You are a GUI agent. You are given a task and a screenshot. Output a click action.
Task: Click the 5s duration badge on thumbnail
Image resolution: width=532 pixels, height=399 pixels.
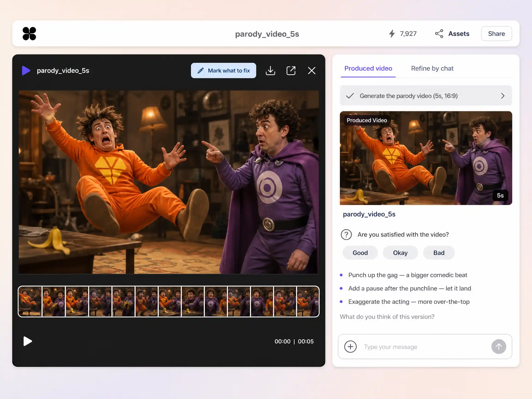(x=500, y=195)
